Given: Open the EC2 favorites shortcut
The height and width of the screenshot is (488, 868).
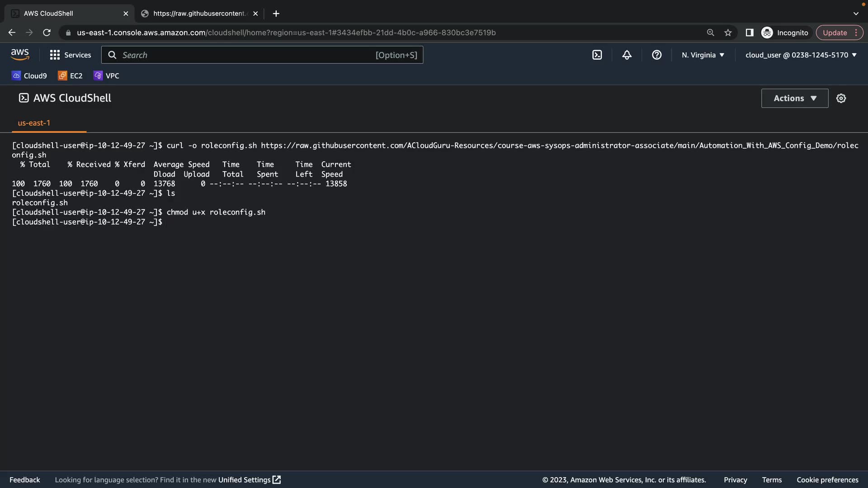Looking at the screenshot, I should coord(71,76).
